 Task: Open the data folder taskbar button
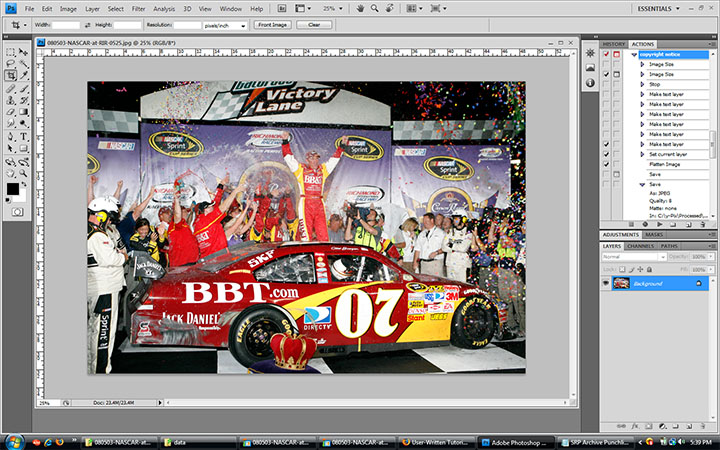(198, 443)
